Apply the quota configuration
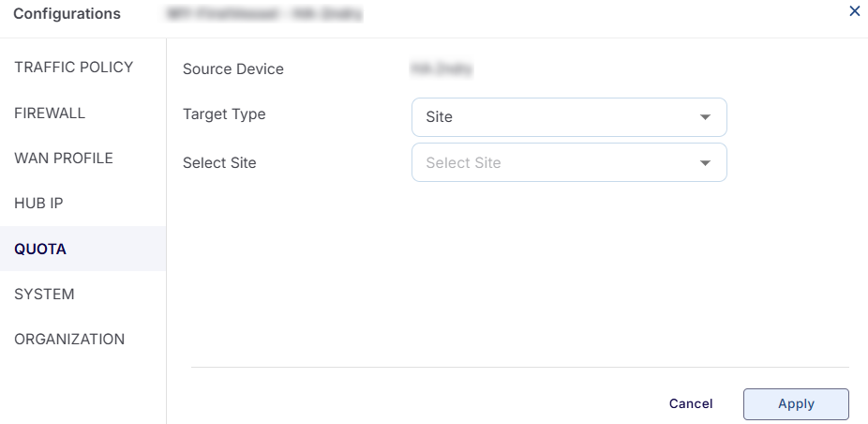This screenshot has height=424, width=868. [x=796, y=404]
